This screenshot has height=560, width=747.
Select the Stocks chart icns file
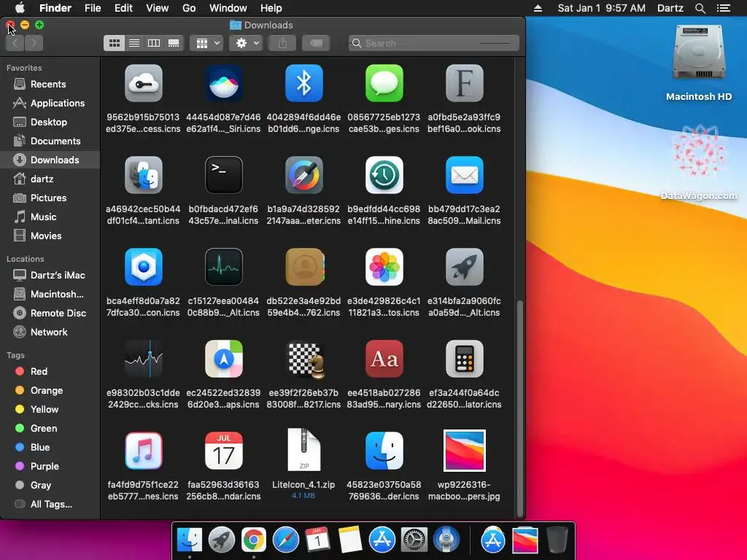(144, 359)
